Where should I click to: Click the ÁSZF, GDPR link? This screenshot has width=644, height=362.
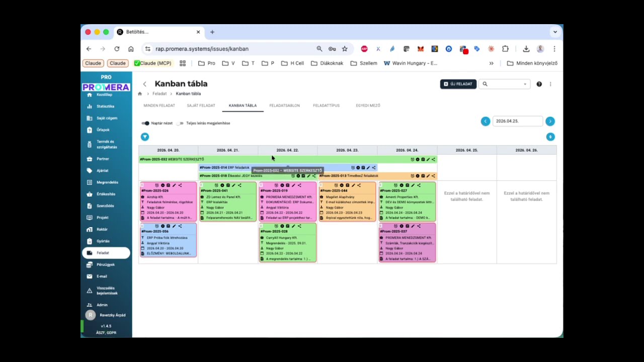point(106,333)
